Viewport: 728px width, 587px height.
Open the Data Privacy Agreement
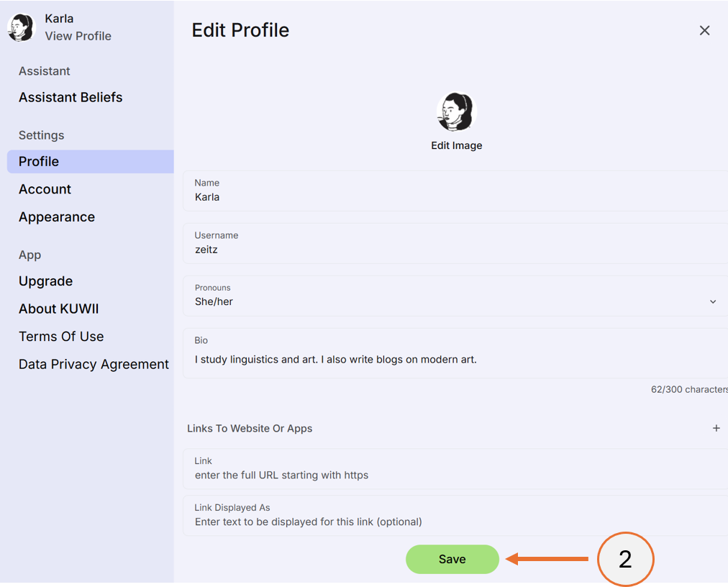[x=94, y=364]
